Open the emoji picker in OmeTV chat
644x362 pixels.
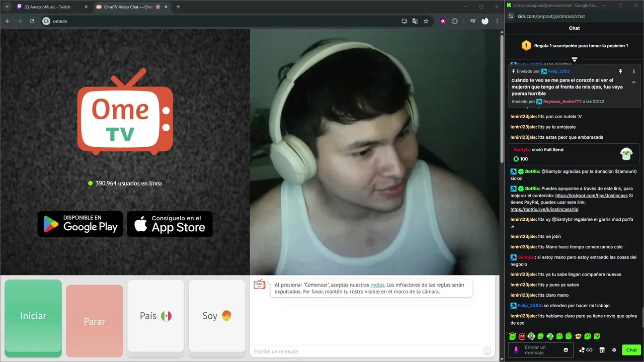[x=487, y=351]
